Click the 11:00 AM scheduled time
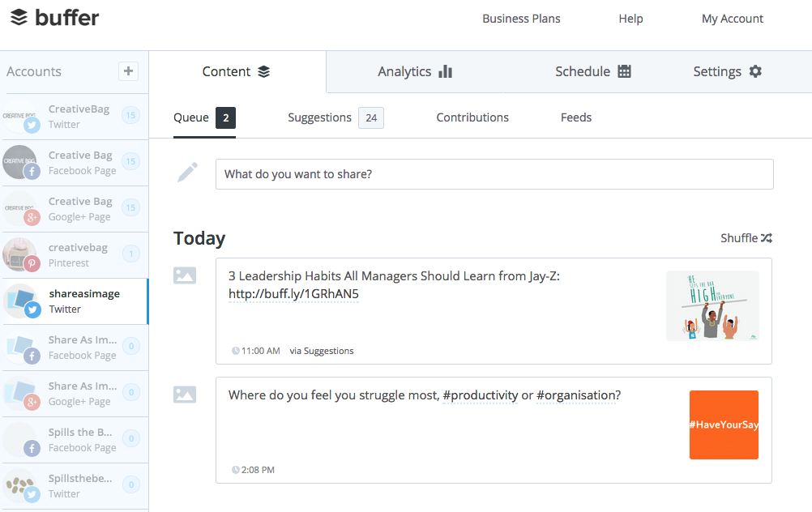Screen dimensions: 812x512 [260, 351]
